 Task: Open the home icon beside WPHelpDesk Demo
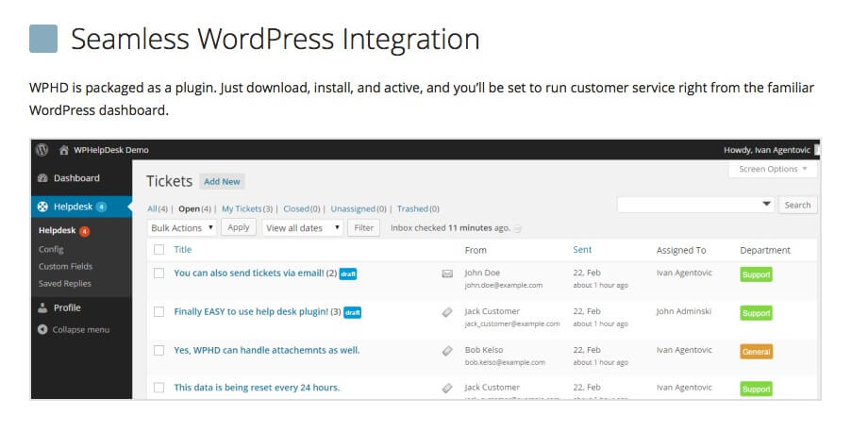point(64,150)
